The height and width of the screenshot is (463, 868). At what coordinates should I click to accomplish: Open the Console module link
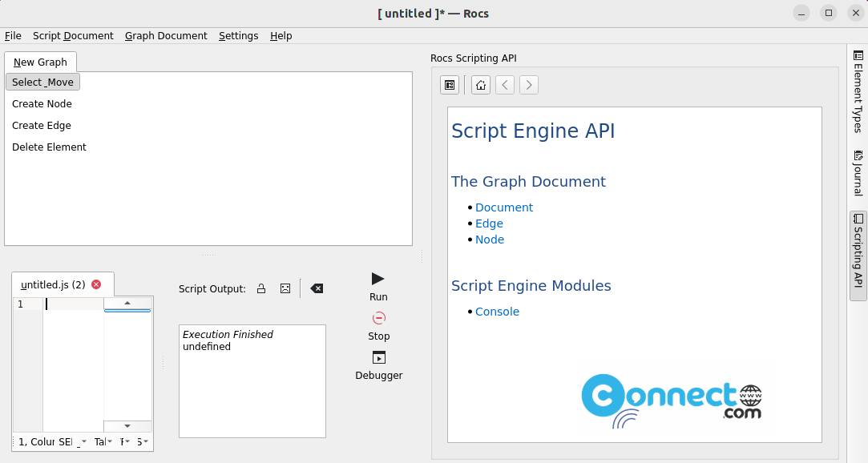pos(497,312)
